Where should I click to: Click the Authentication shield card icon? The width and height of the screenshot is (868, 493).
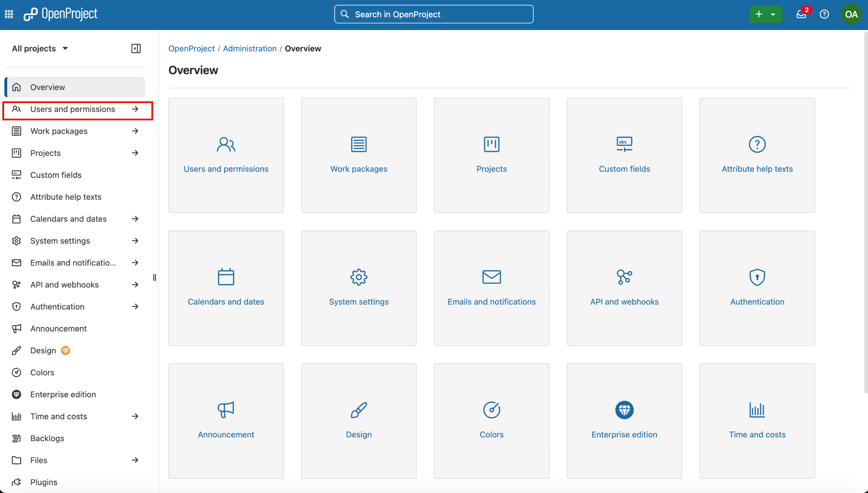[x=757, y=277]
